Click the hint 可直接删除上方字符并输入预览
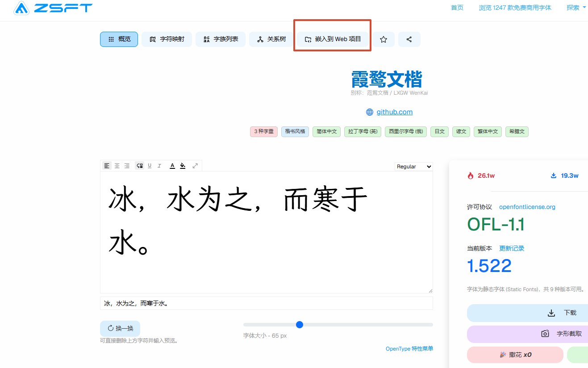Screen dimensions: 588x368 pos(139,341)
